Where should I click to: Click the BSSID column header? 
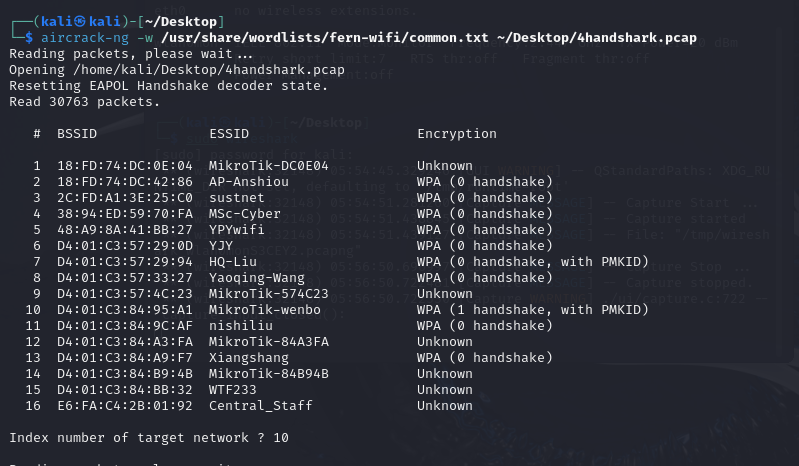coord(77,134)
